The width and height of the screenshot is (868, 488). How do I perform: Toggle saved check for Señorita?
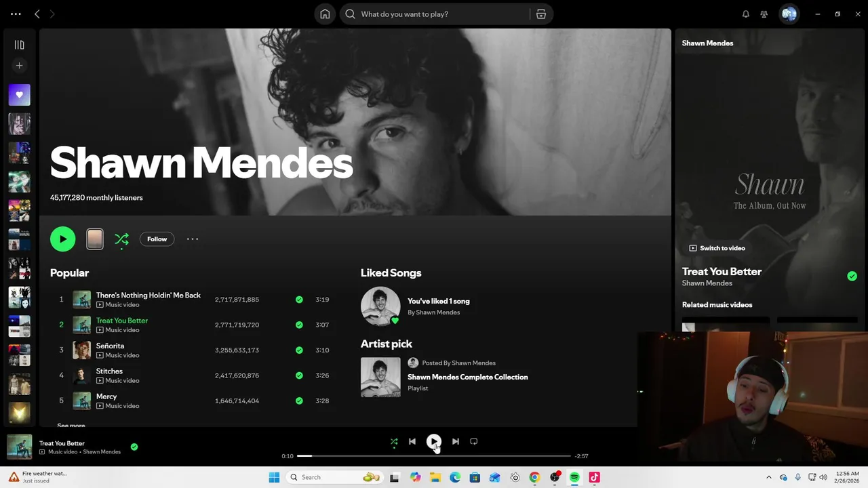(x=299, y=350)
